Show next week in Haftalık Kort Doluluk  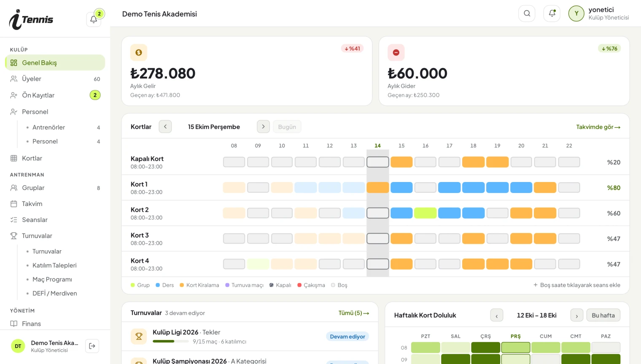tap(577, 316)
